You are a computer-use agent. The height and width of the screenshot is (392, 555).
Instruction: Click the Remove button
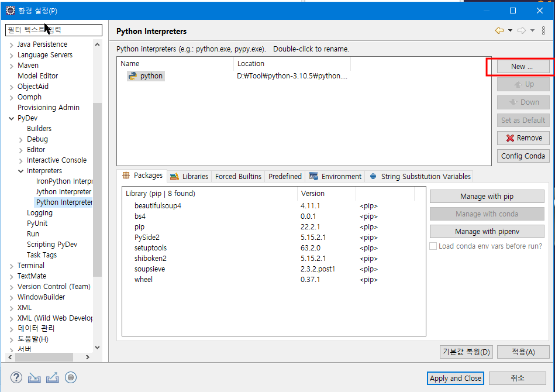pos(523,137)
